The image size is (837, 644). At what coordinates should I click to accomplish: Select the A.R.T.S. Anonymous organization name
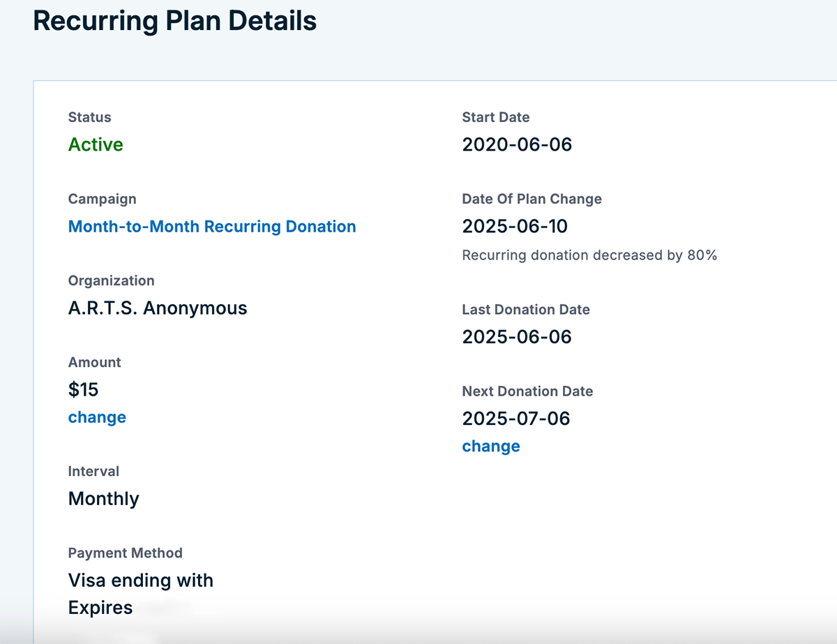coord(158,308)
